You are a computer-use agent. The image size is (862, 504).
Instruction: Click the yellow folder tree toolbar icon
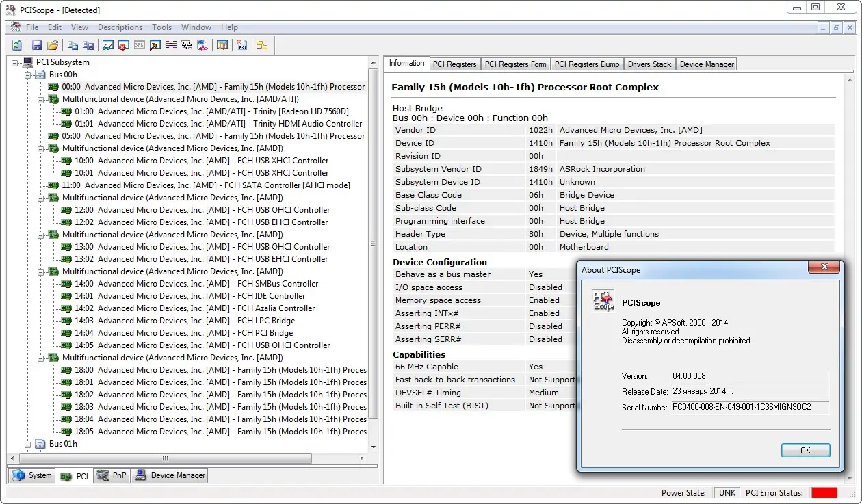(262, 45)
